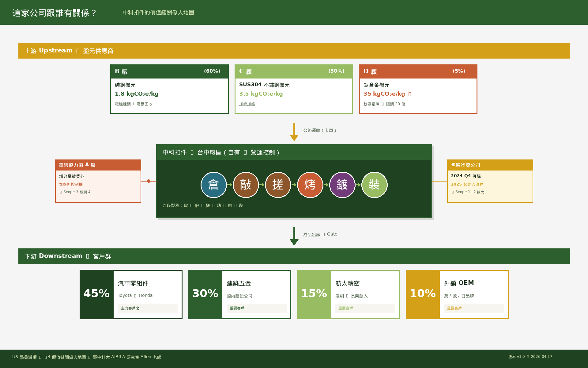Select the 烤 heat-treatment process circle
This screenshot has height=368, width=588.
coord(310,185)
